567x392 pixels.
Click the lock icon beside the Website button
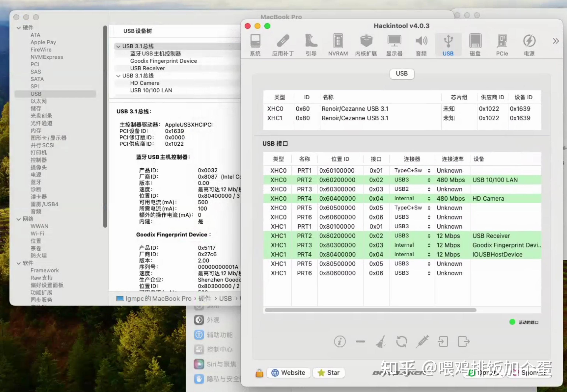259,373
